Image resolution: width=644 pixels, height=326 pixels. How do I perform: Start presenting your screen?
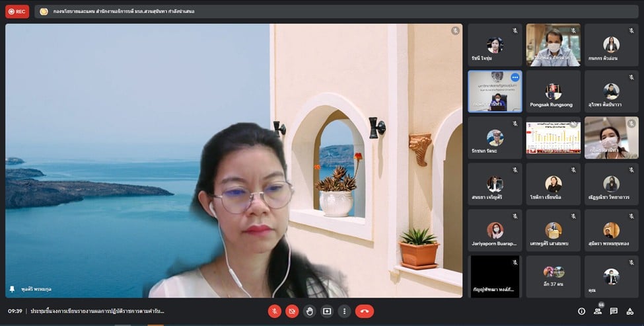click(327, 311)
